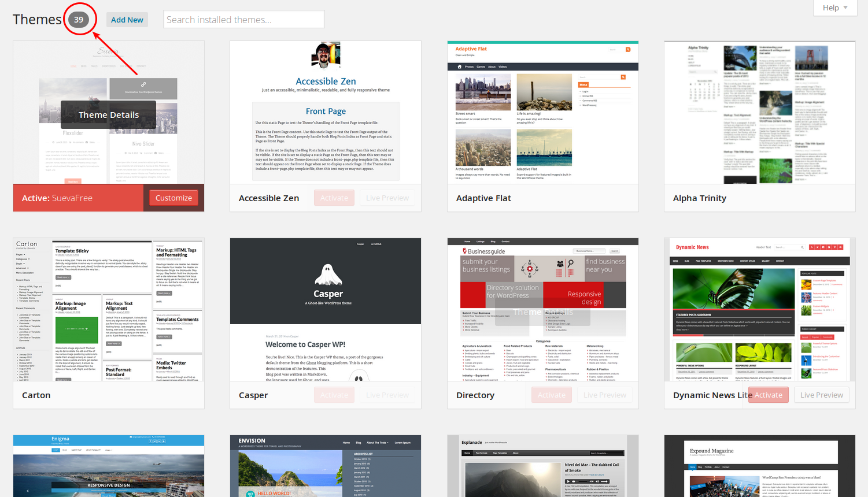Image resolution: width=868 pixels, height=497 pixels.
Task: Click the Themes page heading
Action: [37, 19]
